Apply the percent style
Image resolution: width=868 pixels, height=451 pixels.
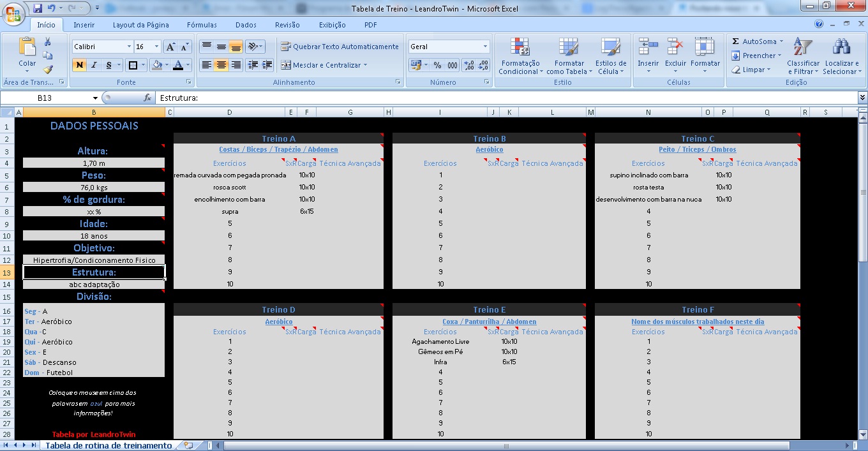(437, 65)
